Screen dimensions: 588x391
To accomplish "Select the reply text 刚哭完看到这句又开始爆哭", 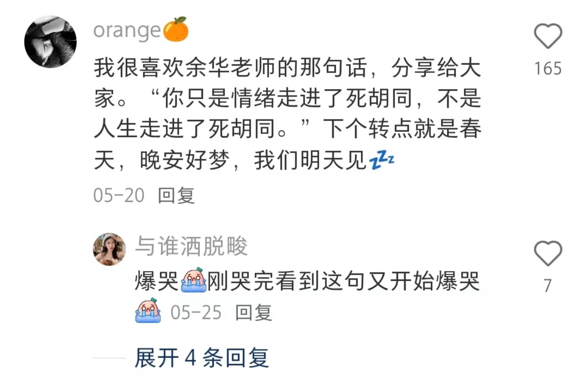I will [x=344, y=282].
